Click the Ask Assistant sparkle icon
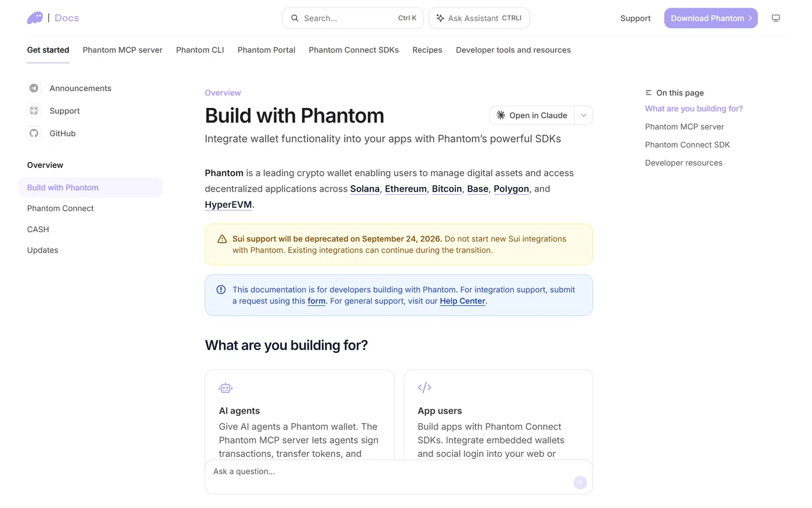Image resolution: width=812 pixels, height=508 pixels. [440, 18]
